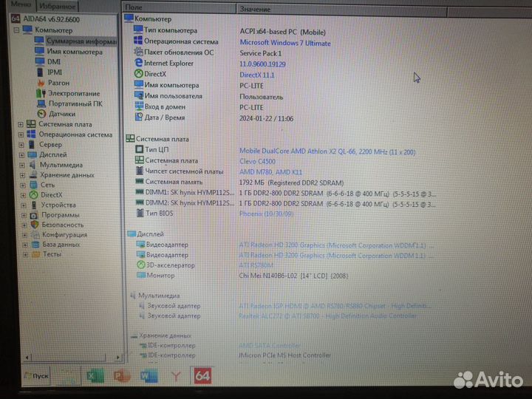Viewport: 532px width, 399px height.
Task: Open the Пуск start button
Action: click(36, 376)
